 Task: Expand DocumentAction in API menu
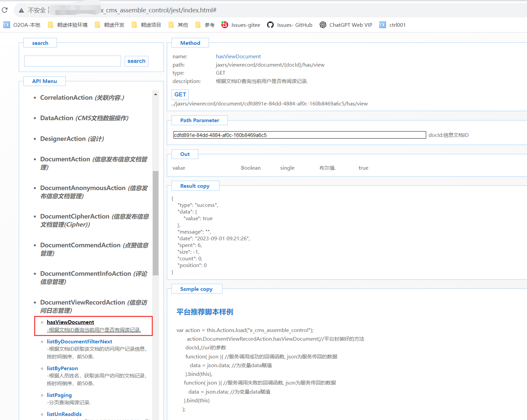(94, 163)
